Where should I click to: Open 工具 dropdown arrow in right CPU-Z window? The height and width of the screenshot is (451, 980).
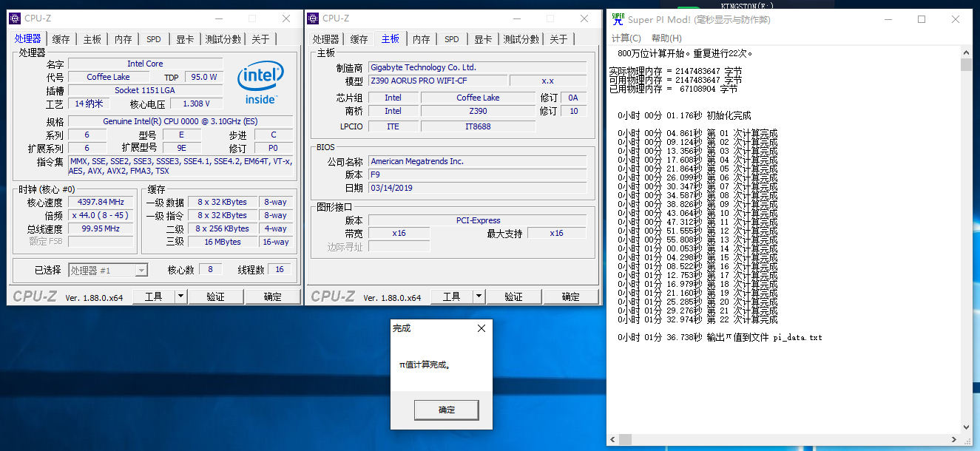pyautogui.click(x=479, y=296)
